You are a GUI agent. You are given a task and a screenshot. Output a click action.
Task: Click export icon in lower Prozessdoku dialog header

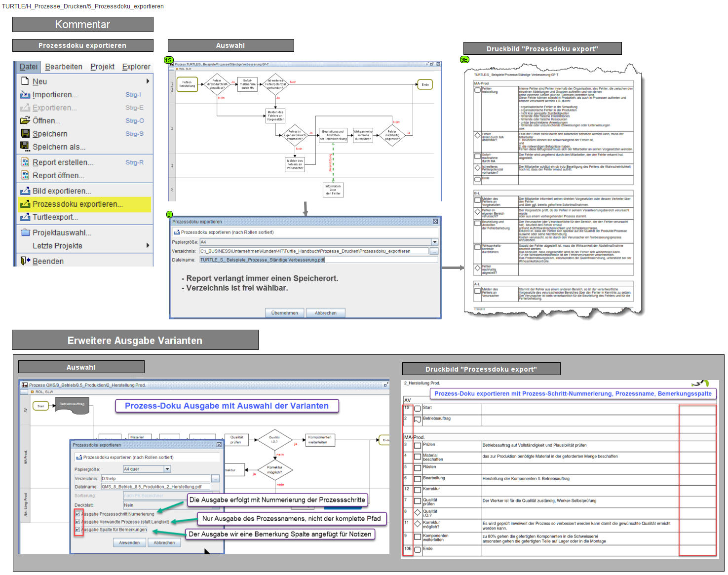[x=79, y=457]
